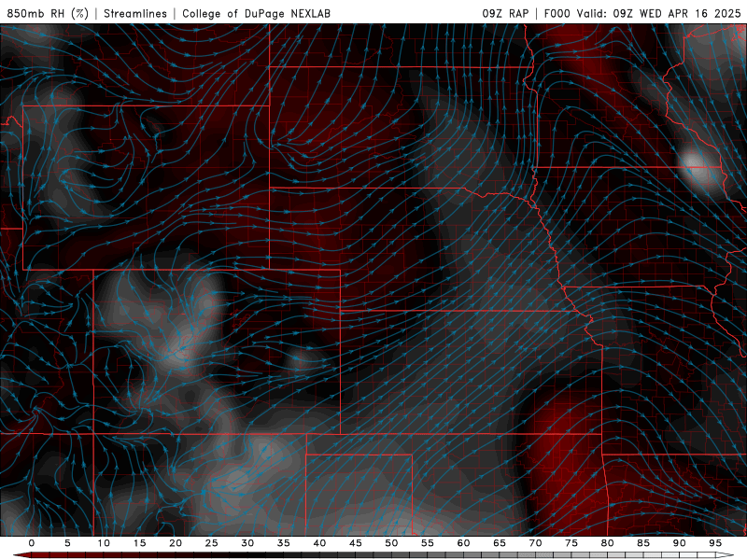Click the "55" label on the RH legend

pyautogui.click(x=428, y=543)
